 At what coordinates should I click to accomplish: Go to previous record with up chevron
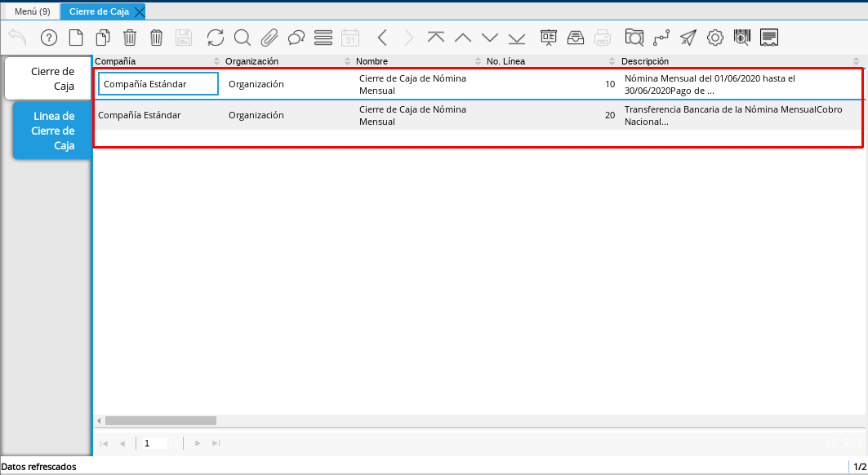[x=463, y=38]
